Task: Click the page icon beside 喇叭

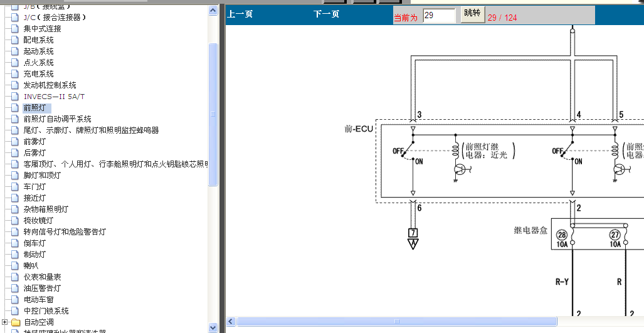Action: [15, 266]
